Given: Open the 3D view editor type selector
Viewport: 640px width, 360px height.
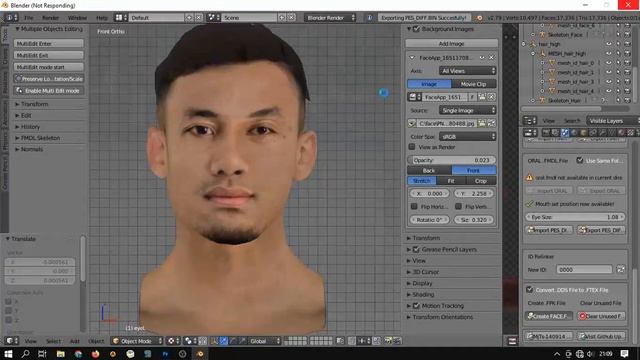Looking at the screenshot, I should point(11,341).
